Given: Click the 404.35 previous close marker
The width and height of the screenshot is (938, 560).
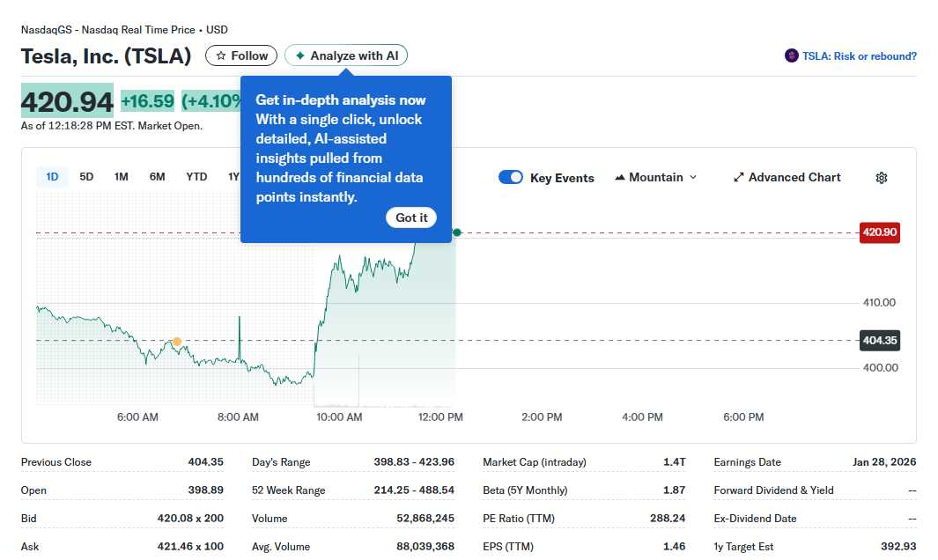Looking at the screenshot, I should click(x=879, y=341).
